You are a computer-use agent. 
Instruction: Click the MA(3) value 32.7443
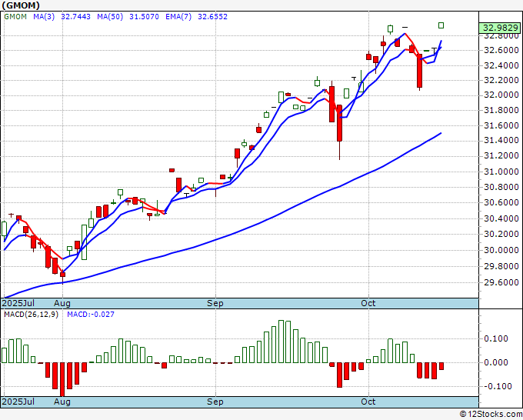pos(75,17)
